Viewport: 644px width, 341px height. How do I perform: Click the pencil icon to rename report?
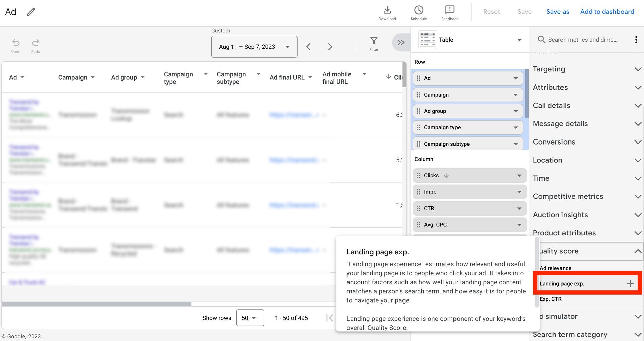coord(31,12)
